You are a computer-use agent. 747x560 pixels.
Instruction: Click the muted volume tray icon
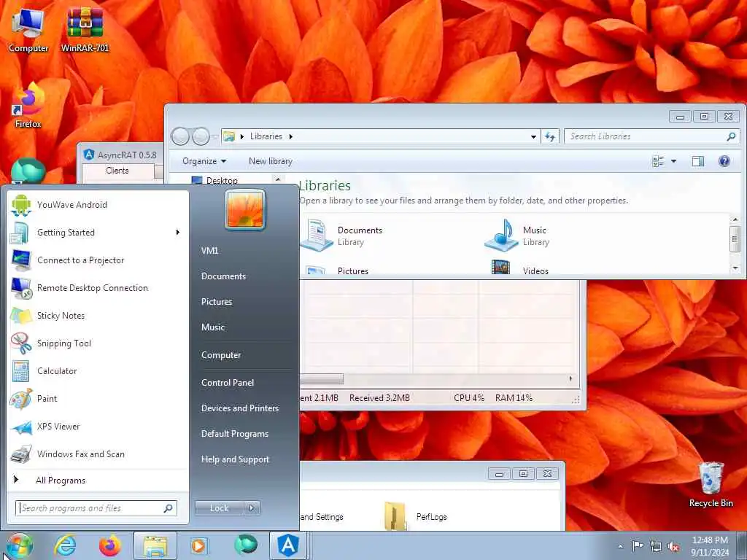673,547
